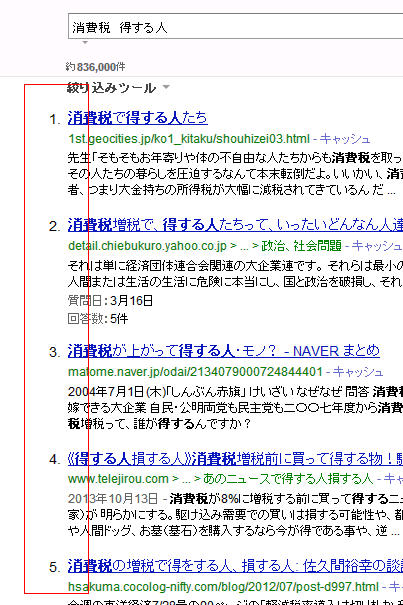Click the snippet starting 先生「そもそもお年寄り
This screenshot has width=403, height=605.
pyautogui.click(x=235, y=173)
